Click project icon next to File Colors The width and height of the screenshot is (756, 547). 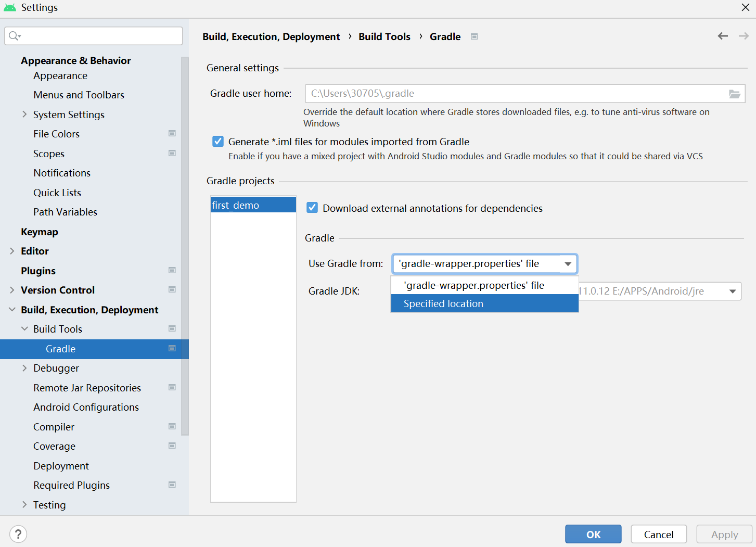pos(172,134)
